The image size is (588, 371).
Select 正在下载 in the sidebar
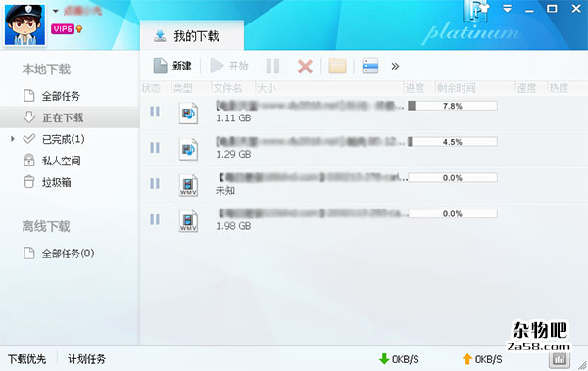pos(70,117)
